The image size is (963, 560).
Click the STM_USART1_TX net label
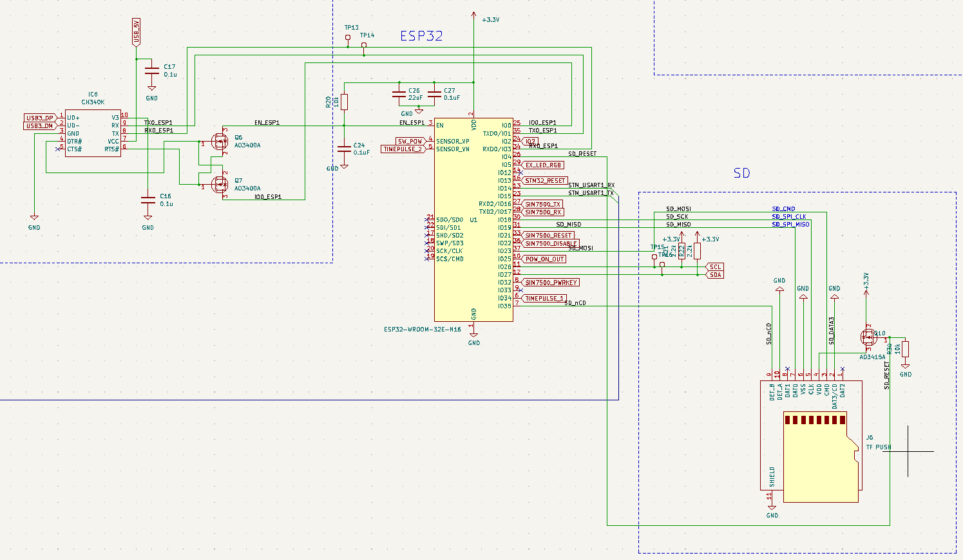tap(591, 193)
